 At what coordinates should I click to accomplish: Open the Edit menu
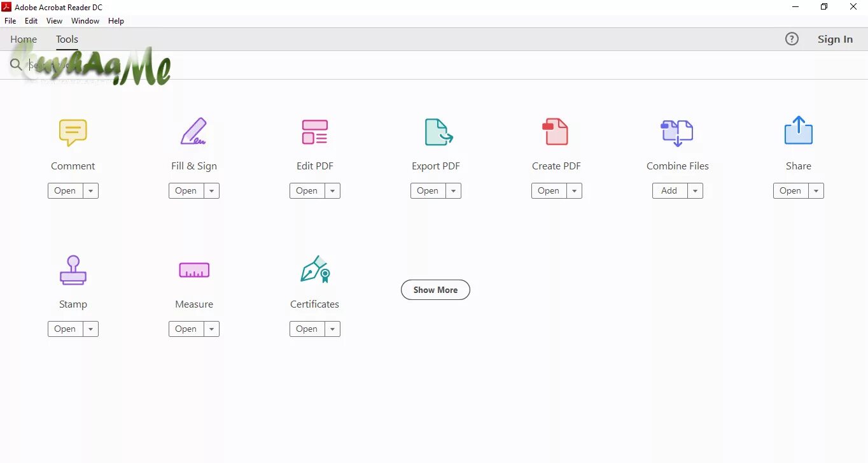point(31,21)
